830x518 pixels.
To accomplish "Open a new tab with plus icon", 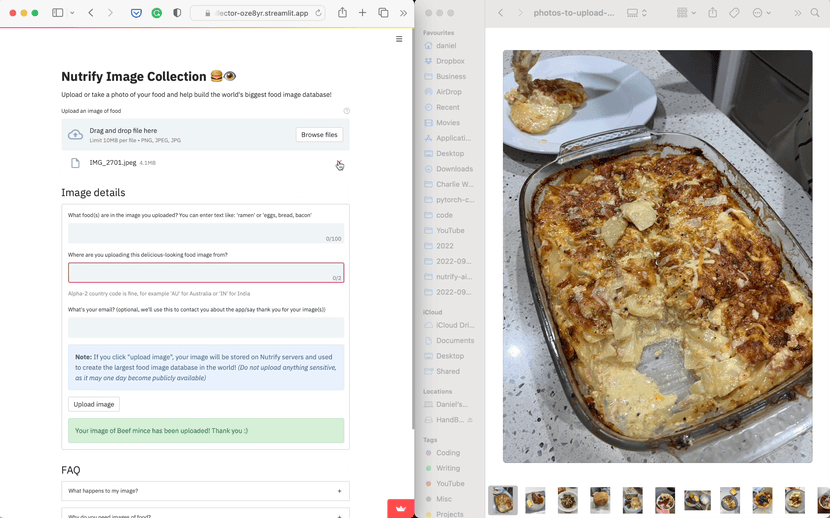I will tap(363, 13).
